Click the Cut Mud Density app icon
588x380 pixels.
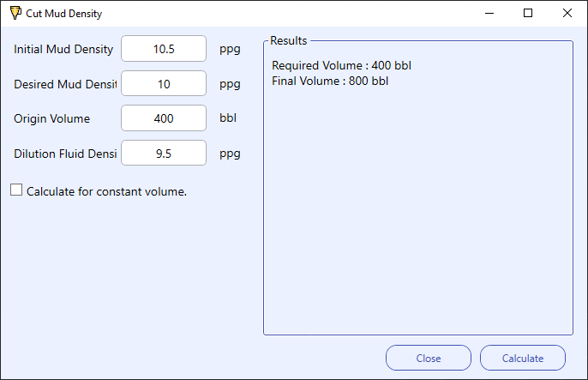point(15,13)
